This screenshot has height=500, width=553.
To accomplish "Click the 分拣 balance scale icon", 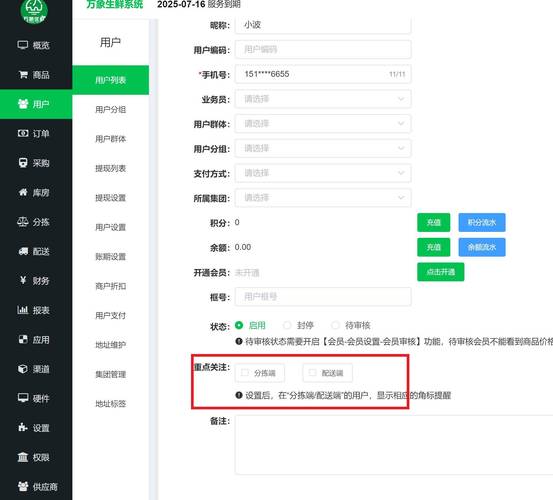I will coord(23,222).
